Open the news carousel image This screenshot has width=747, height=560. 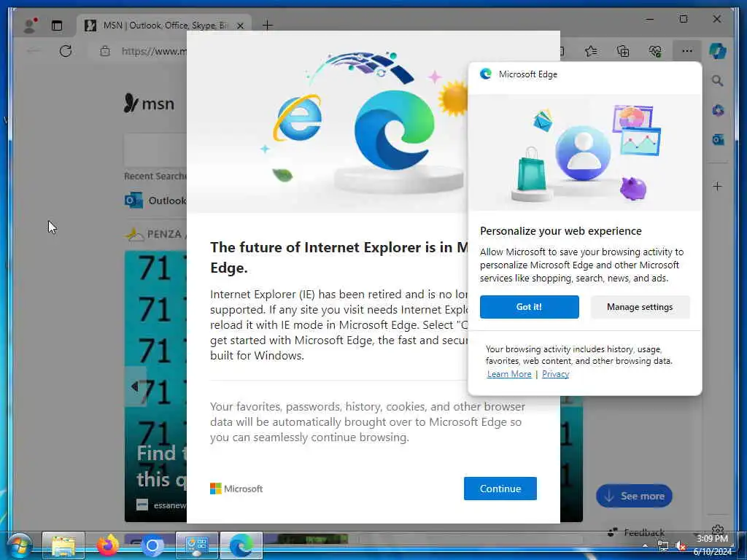tap(155, 386)
